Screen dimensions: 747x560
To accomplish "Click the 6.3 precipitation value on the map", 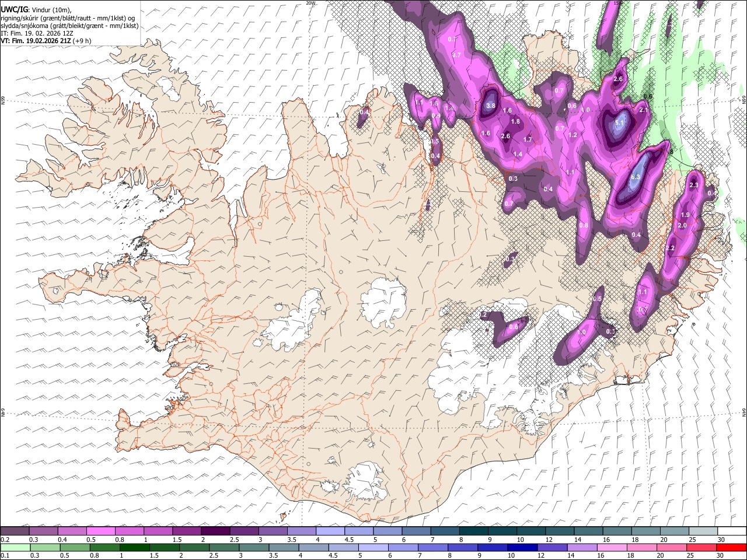I will [x=636, y=177].
